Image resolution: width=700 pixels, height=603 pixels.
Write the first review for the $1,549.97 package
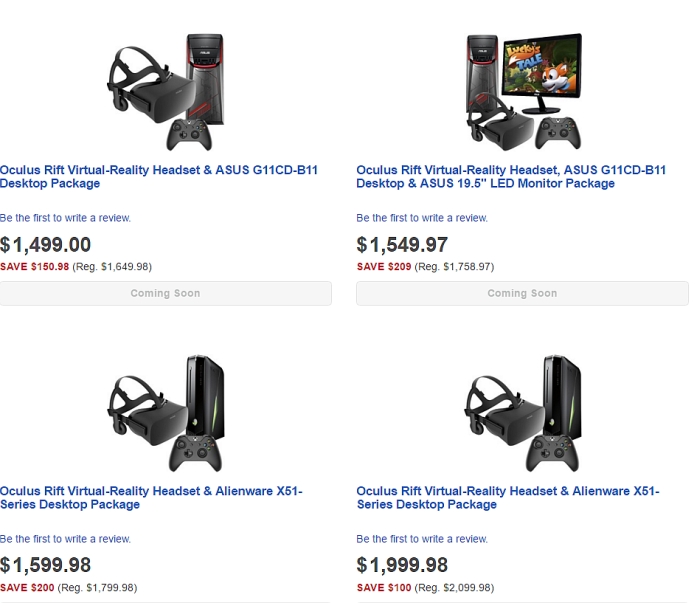click(422, 218)
